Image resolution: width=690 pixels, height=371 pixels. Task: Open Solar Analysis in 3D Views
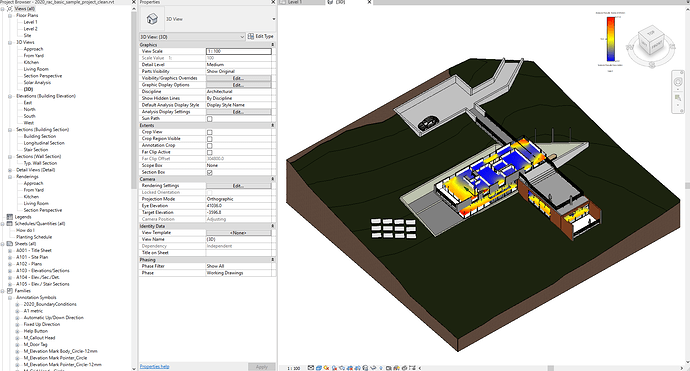[37, 83]
